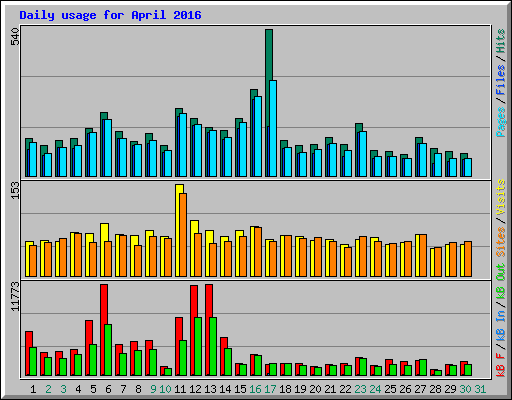Click day label 22 on x-axis
This screenshot has width=512, height=400.
[x=345, y=389]
